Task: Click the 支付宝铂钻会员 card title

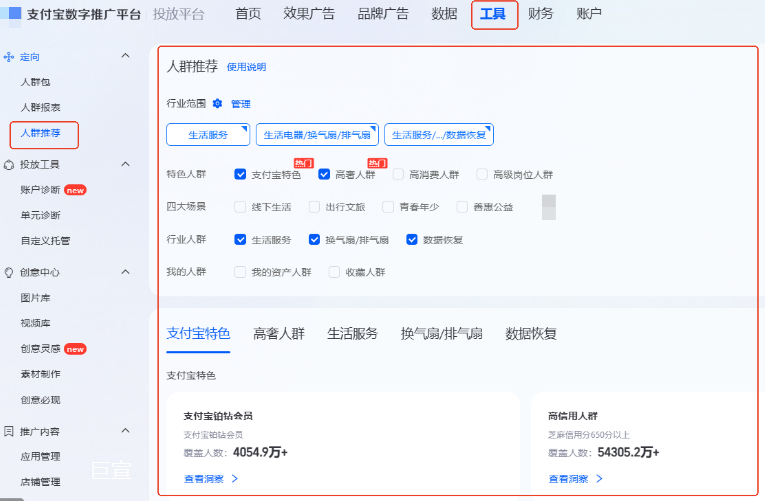Action: tap(218, 416)
